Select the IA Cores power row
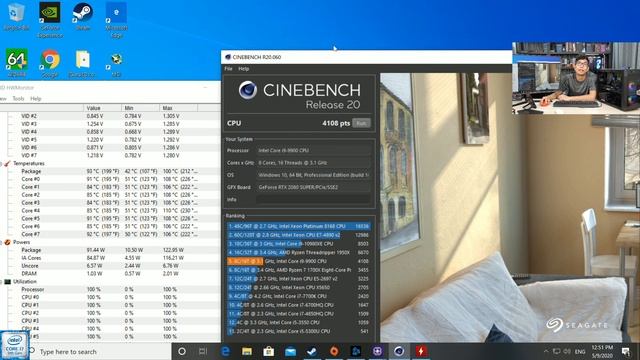 [110, 258]
